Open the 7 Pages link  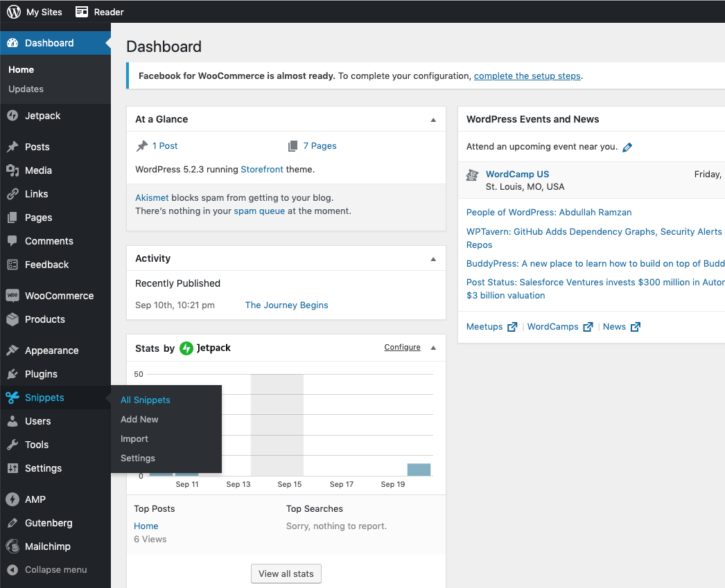pos(320,146)
